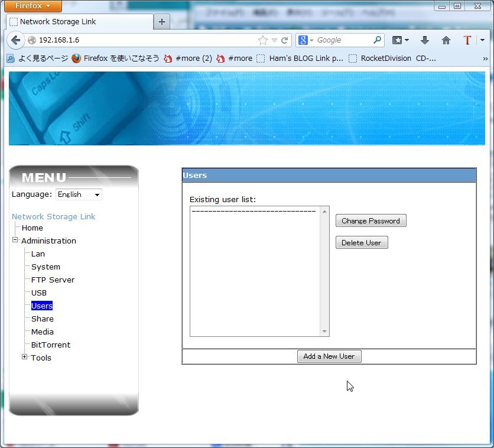Viewport: 494px width, 448px height.
Task: Open the System settings page
Action: [x=45, y=267]
